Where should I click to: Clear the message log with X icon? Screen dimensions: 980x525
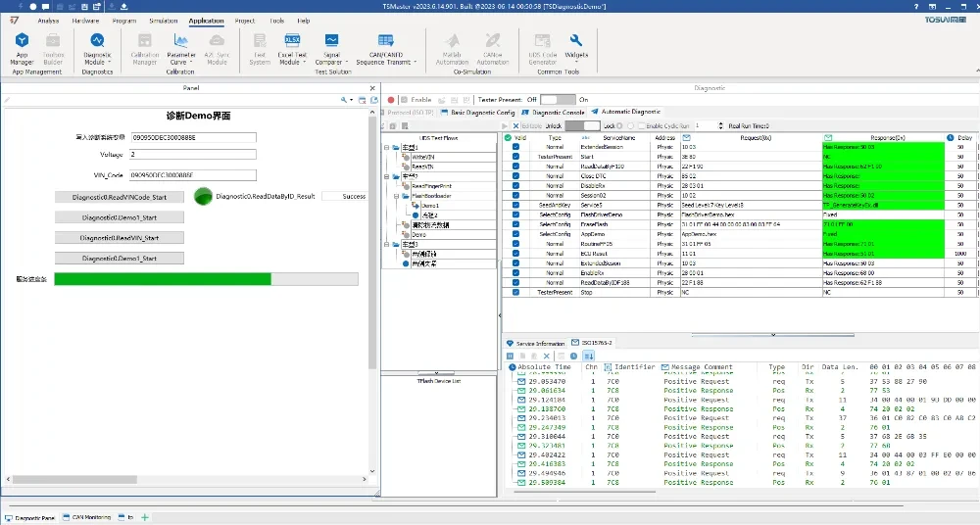pyautogui.click(x=546, y=356)
